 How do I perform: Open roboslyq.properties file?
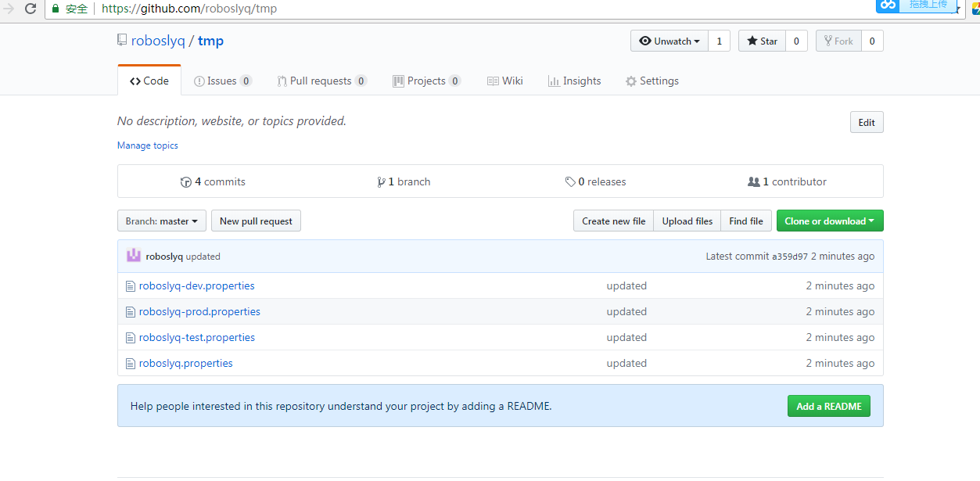click(186, 364)
